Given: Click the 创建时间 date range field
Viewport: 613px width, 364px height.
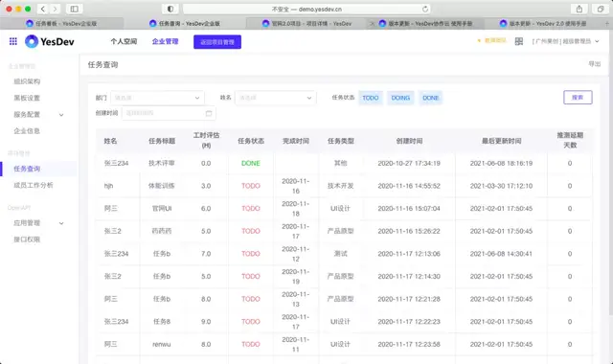Looking at the screenshot, I should point(169,113).
